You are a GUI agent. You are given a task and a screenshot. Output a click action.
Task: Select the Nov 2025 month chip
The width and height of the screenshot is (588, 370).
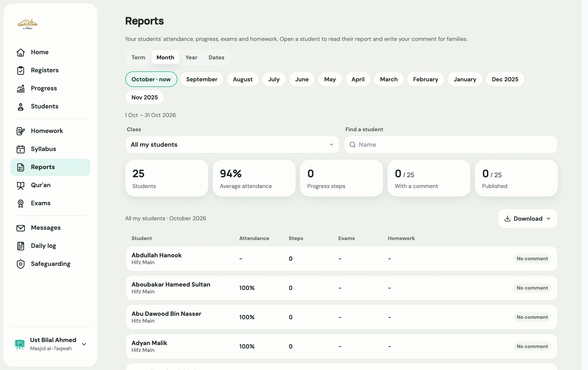coord(145,97)
